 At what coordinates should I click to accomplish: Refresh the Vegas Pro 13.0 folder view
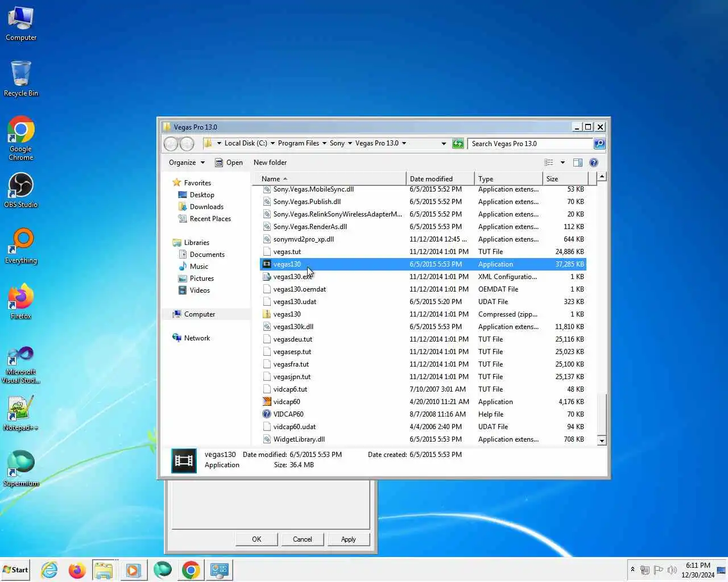coord(458,144)
